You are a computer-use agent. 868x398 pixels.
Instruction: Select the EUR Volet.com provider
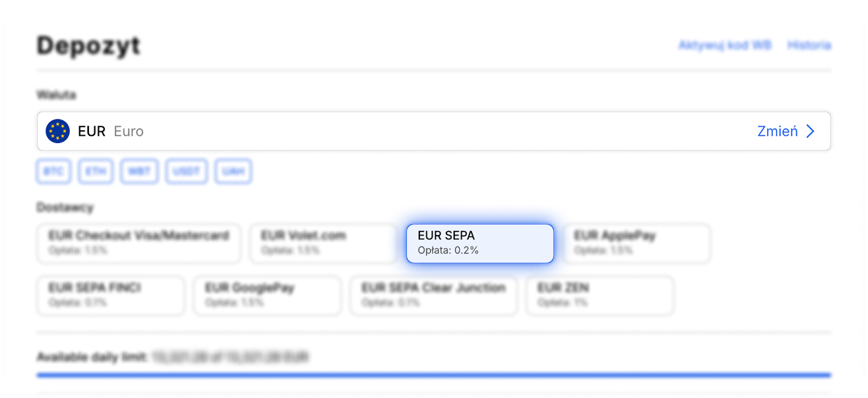point(323,243)
